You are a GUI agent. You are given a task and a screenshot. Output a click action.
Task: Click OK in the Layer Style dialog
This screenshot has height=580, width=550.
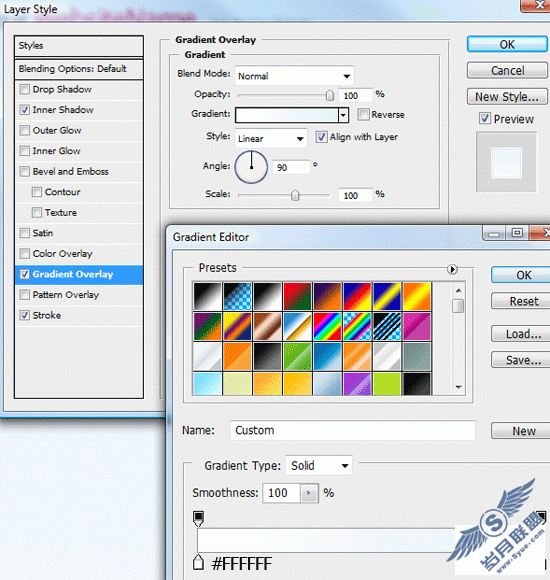pyautogui.click(x=507, y=44)
